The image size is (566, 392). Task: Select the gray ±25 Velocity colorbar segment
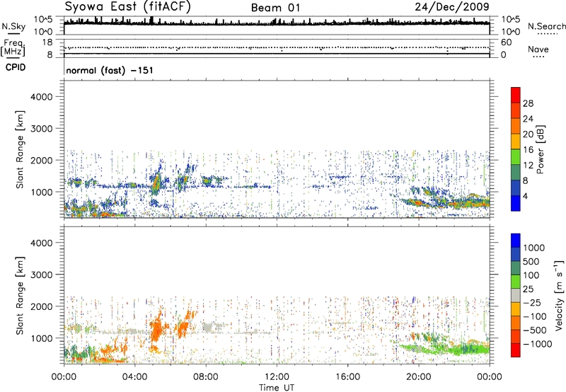[516, 295]
